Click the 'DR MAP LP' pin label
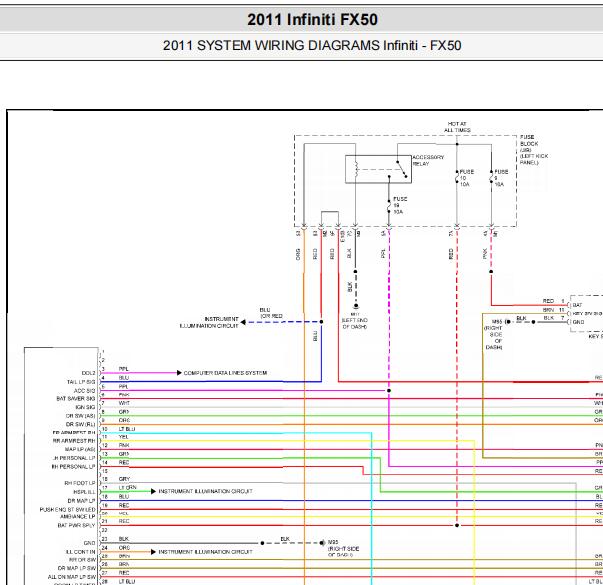 [x=82, y=501]
